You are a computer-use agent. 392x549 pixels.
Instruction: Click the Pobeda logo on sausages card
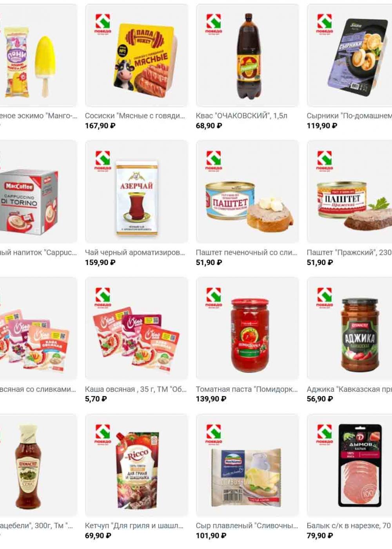point(103,24)
